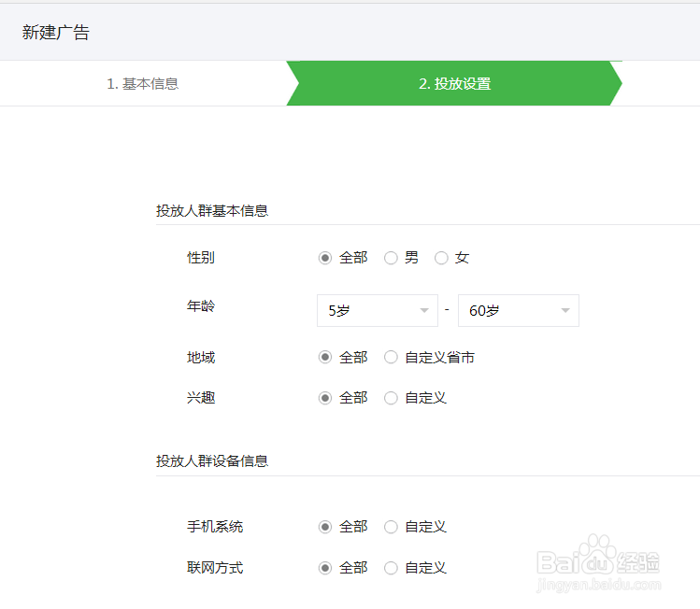Click the 手机系统 field label

215,527
